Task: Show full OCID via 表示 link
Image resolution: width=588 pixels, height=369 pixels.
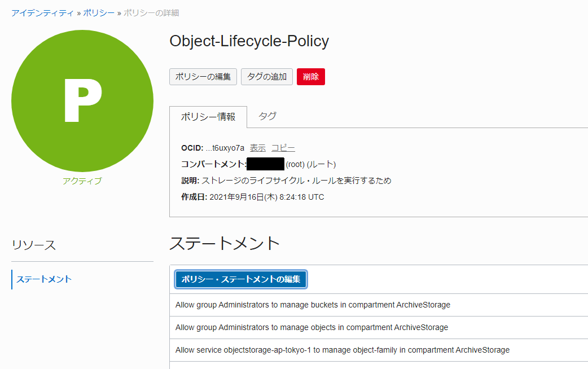Action: point(258,148)
